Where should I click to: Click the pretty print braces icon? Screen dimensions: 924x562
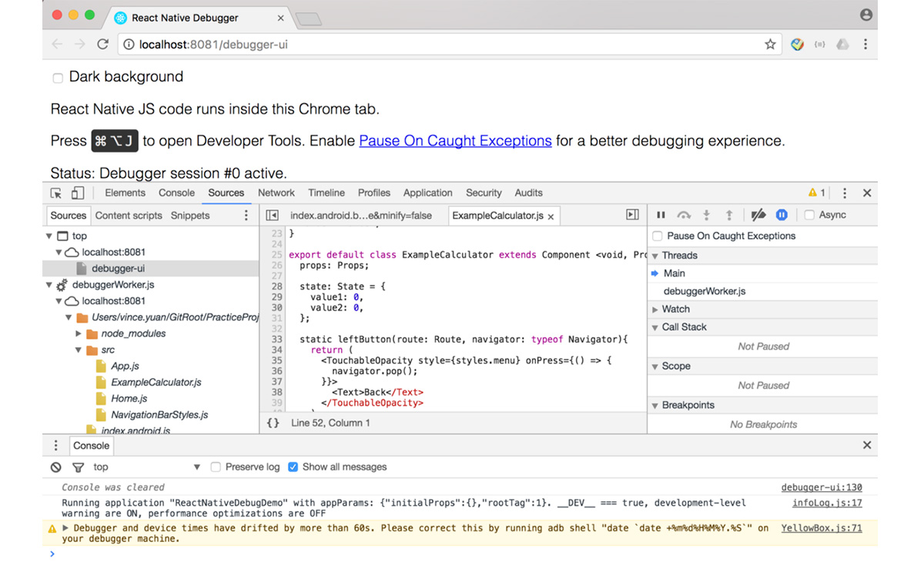point(273,423)
